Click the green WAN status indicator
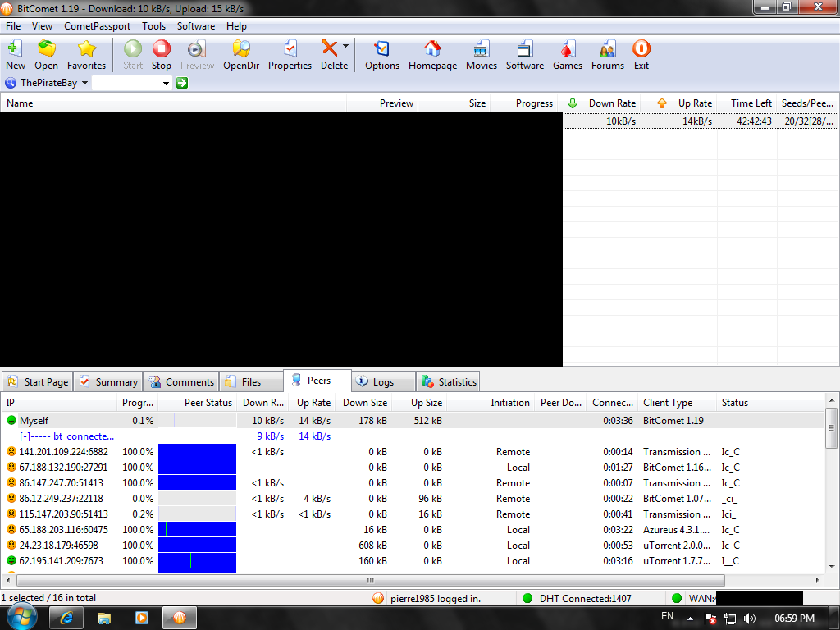This screenshot has height=630, width=840. (x=677, y=598)
